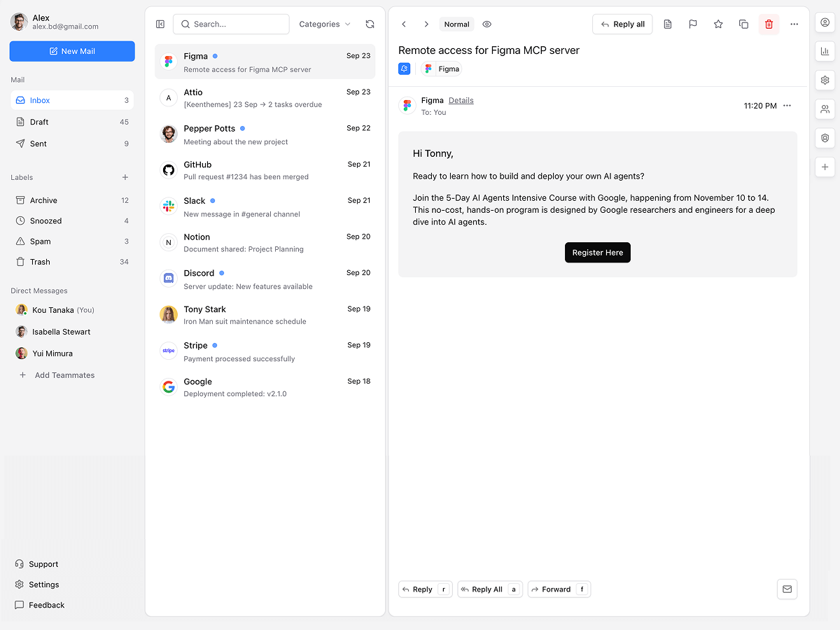Image resolution: width=840 pixels, height=630 pixels.
Task: Click the envelope icon at bottom right
Action: coord(787,589)
